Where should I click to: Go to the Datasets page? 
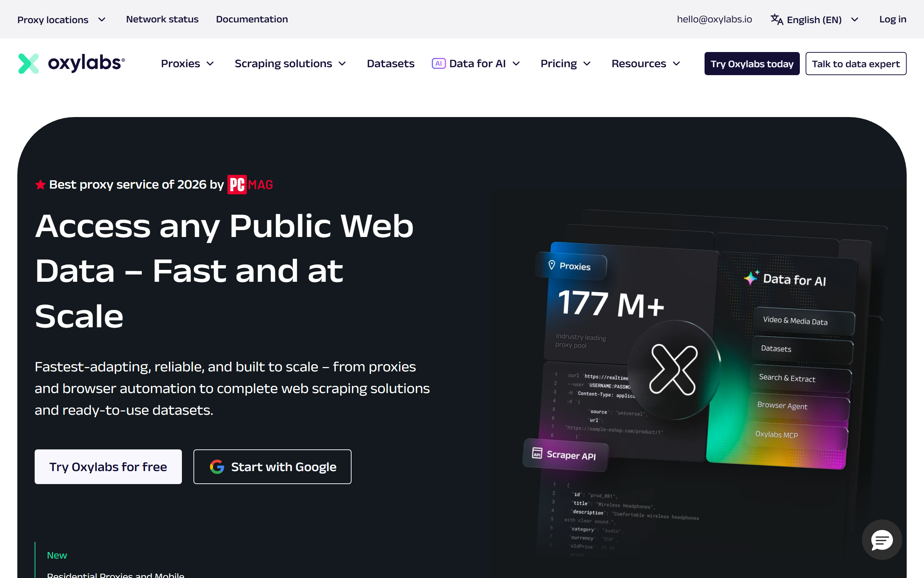[x=390, y=64]
